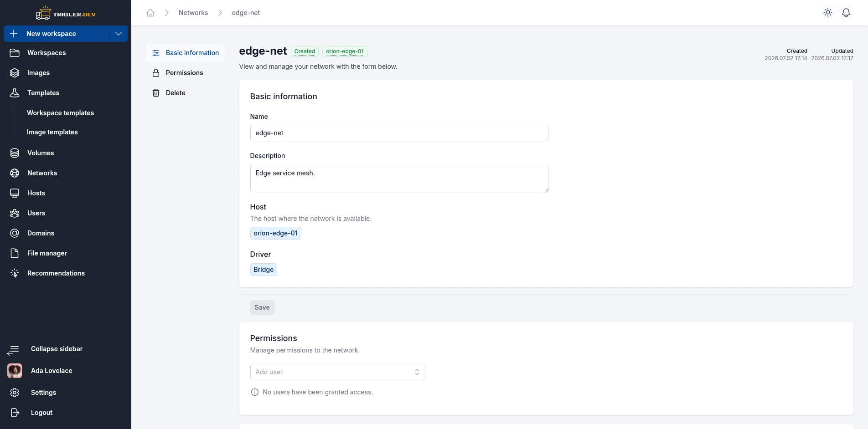Click the Created 2026.07.02 17:14 timestamp
Screen dimensions: 868x429
pos(786,55)
